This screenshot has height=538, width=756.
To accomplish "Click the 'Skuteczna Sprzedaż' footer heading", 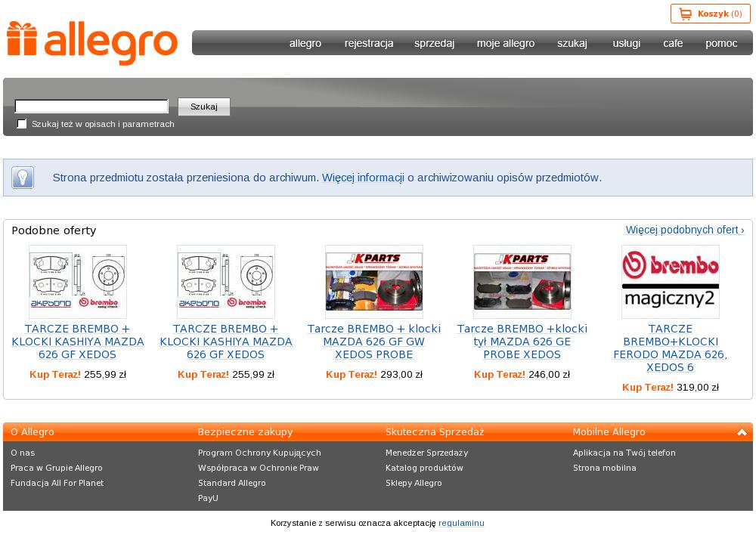I will [435, 432].
